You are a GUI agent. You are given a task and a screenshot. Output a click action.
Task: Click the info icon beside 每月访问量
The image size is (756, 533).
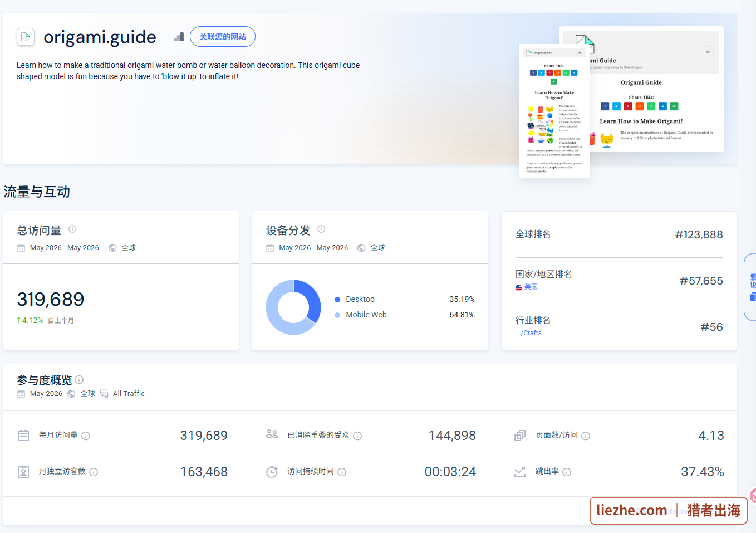pyautogui.click(x=86, y=436)
